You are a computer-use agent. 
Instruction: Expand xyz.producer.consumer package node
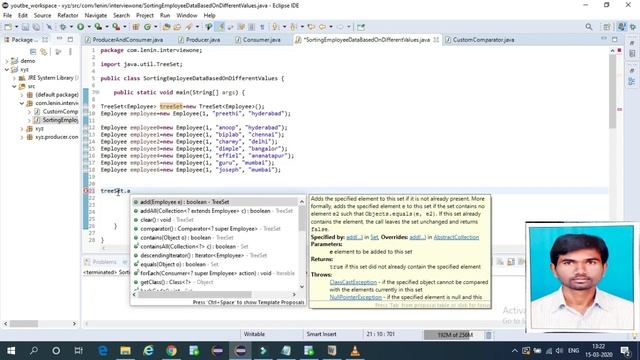(22, 137)
